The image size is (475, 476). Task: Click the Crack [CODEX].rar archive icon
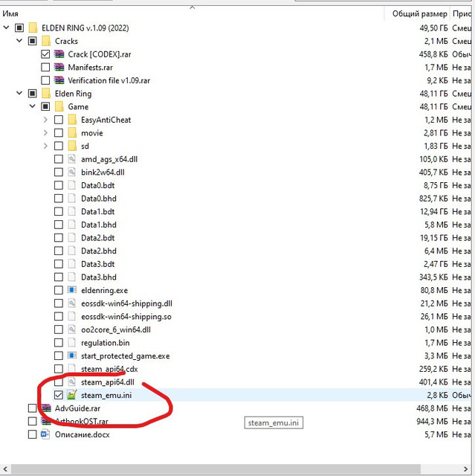pyautogui.click(x=59, y=54)
